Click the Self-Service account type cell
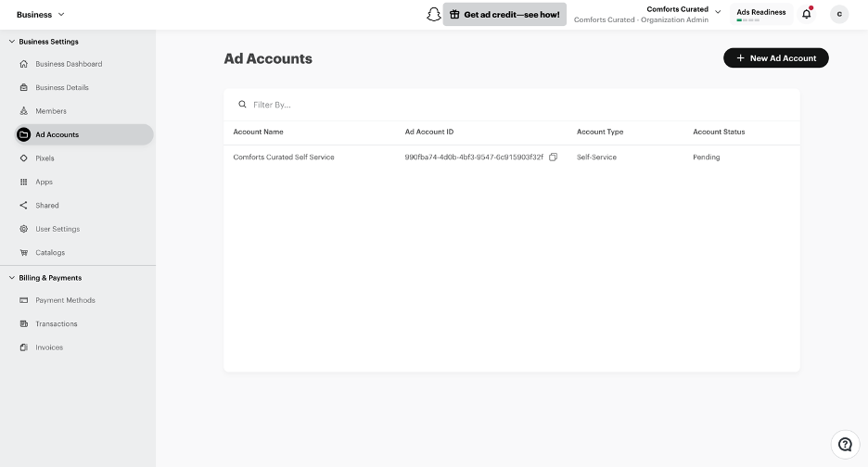The height and width of the screenshot is (467, 868). 596,158
